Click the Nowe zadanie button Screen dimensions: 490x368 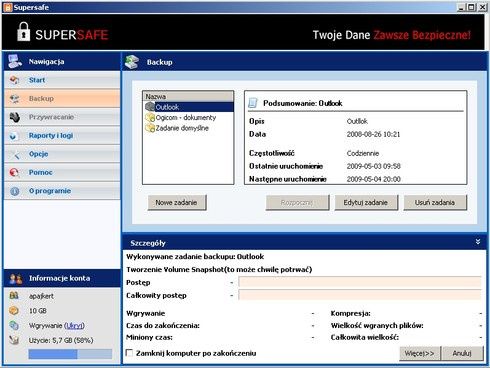177,202
